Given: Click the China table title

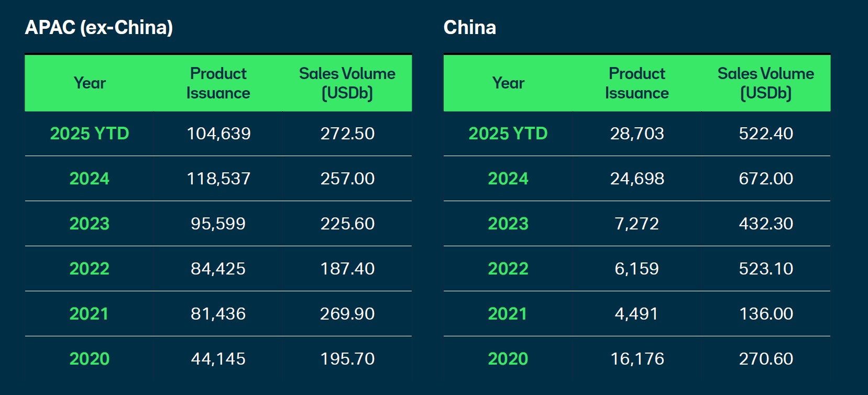Looking at the screenshot, I should pyautogui.click(x=469, y=28).
